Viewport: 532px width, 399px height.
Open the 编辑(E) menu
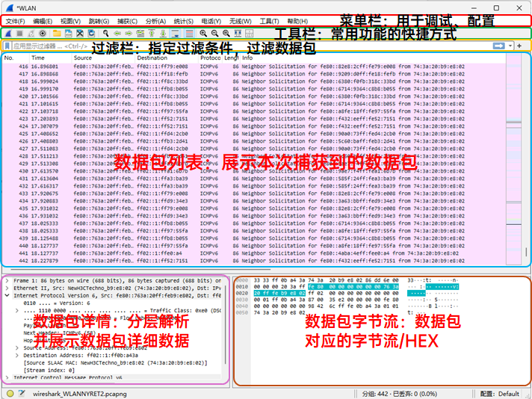43,21
